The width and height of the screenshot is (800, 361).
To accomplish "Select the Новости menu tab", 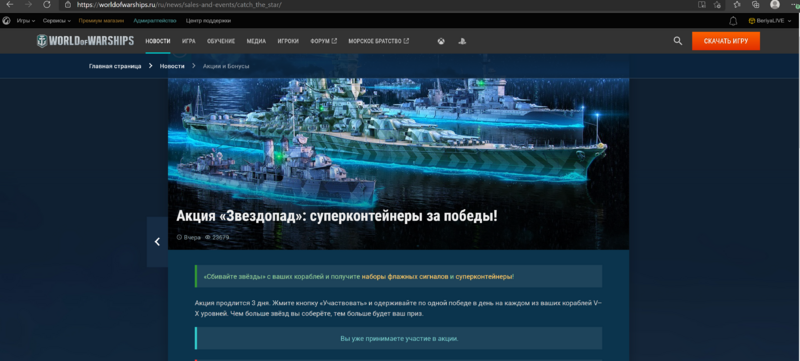I will (x=158, y=41).
